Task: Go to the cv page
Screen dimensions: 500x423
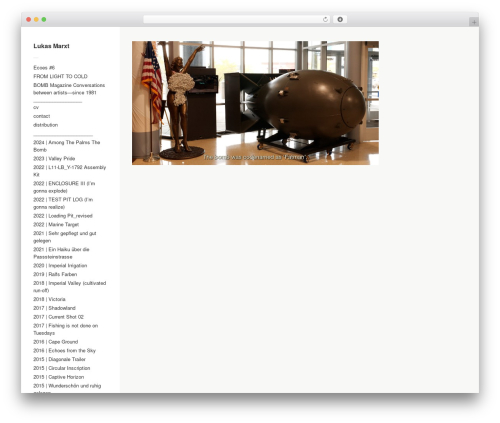Action: click(36, 107)
